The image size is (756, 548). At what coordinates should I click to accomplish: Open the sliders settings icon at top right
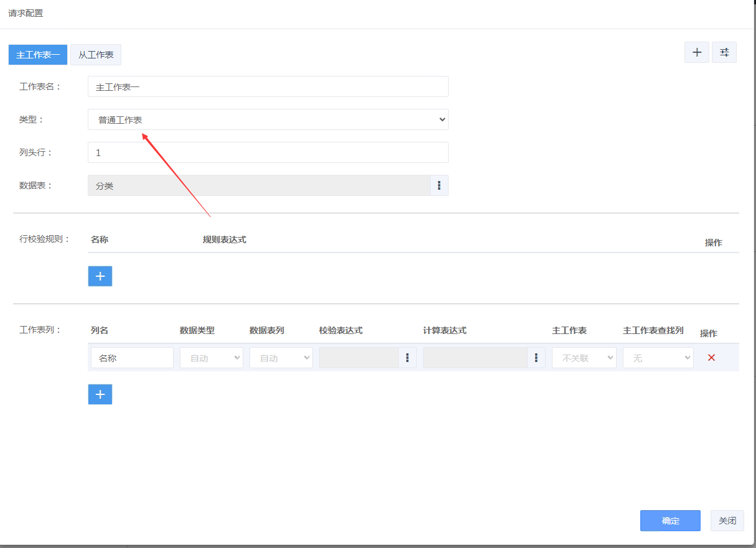[x=724, y=53]
